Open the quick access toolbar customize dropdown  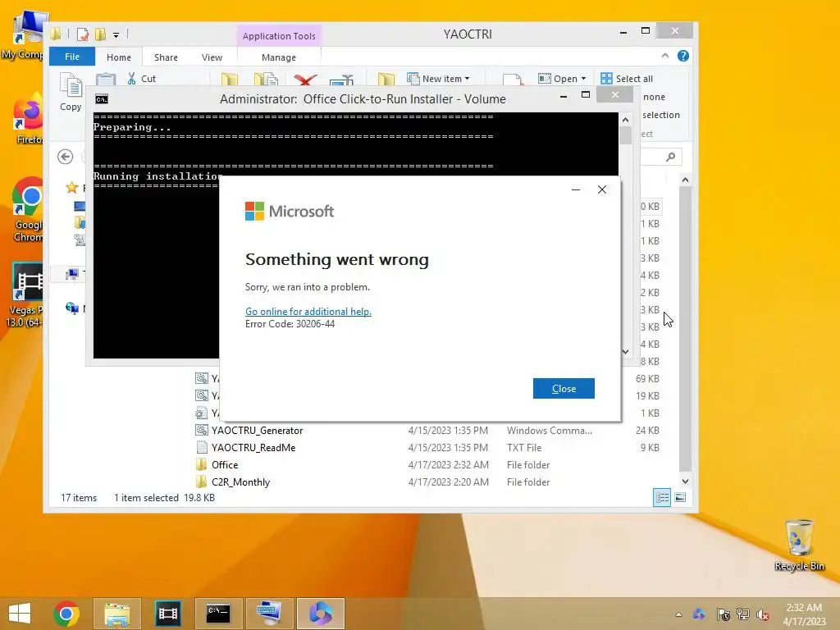click(116, 35)
